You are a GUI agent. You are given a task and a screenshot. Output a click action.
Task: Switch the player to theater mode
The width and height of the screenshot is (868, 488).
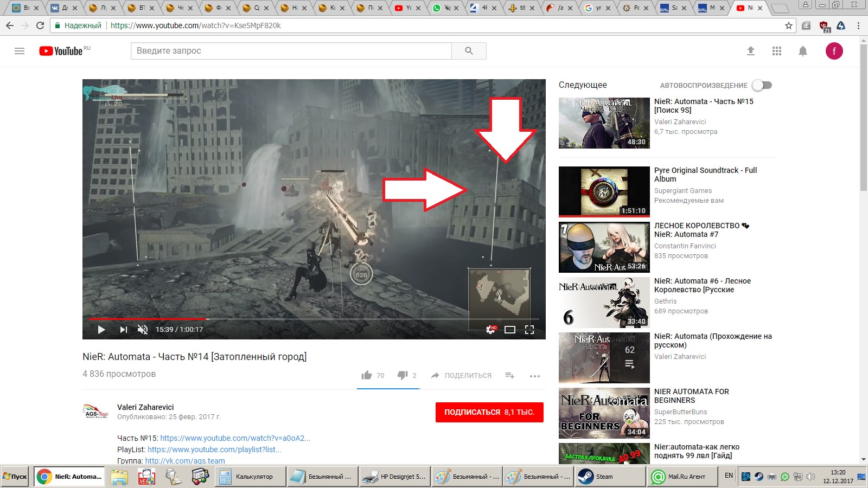tap(510, 330)
